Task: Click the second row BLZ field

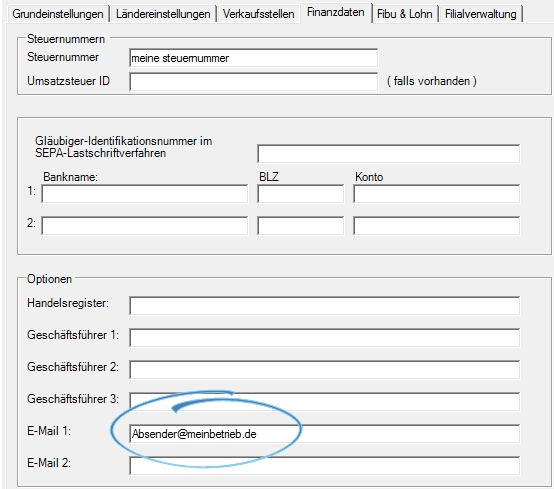Action: click(x=300, y=225)
